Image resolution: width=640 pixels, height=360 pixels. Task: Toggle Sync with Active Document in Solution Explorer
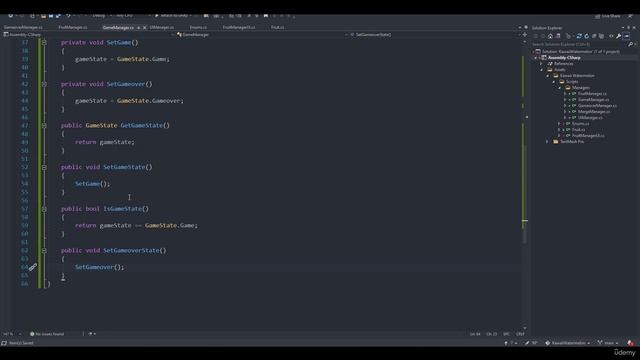pyautogui.click(x=579, y=36)
